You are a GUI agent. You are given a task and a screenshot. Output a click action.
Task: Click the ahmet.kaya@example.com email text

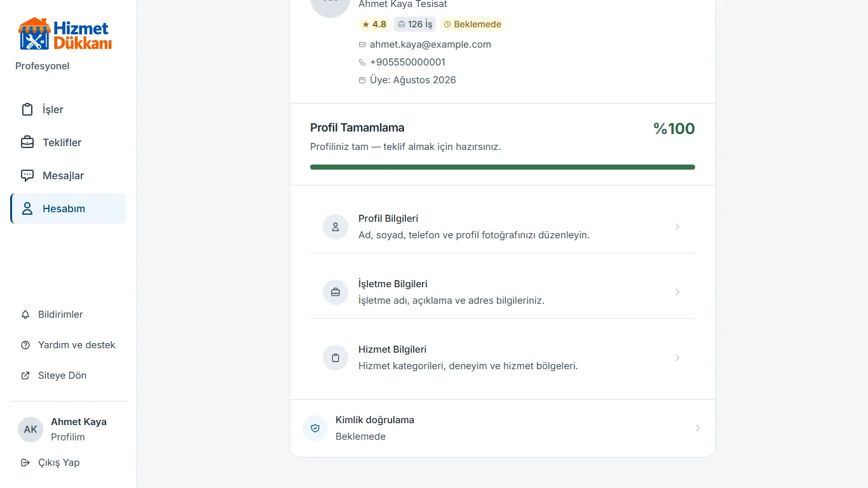point(430,44)
